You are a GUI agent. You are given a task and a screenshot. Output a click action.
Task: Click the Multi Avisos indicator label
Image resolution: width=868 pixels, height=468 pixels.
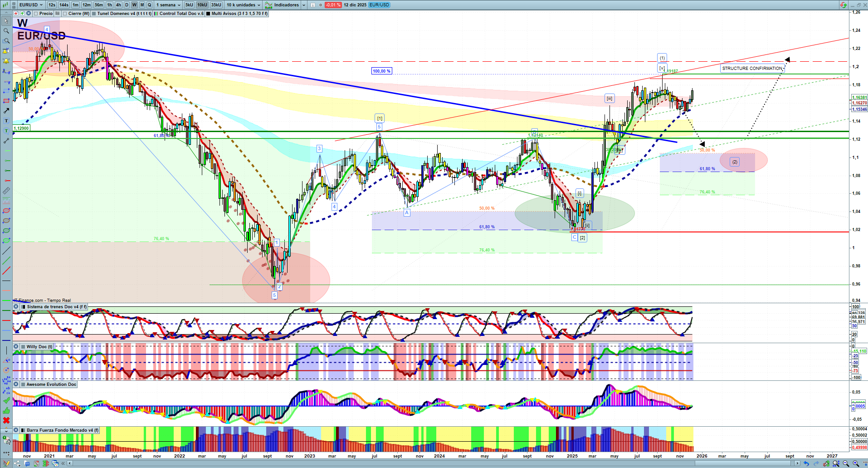[x=239, y=14]
